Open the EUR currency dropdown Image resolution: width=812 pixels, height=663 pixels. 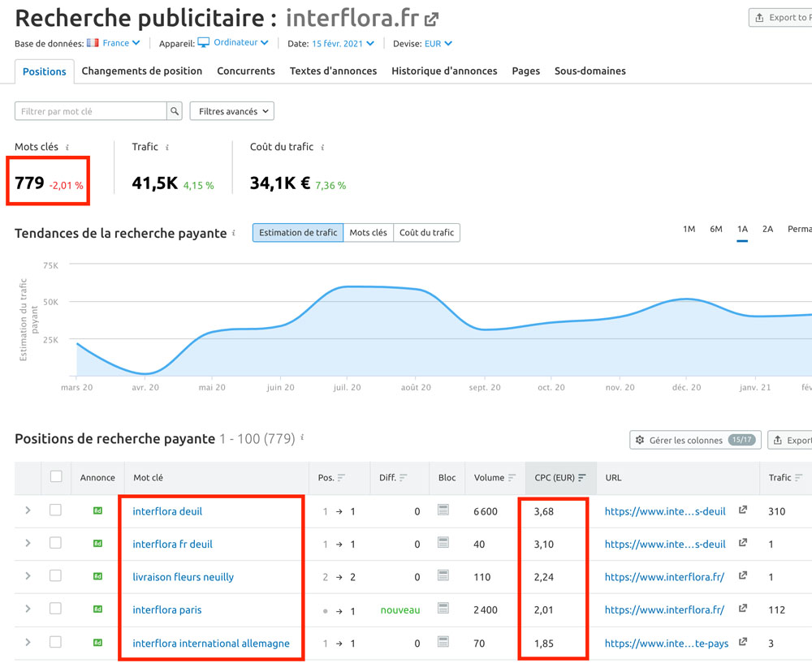tap(438, 44)
